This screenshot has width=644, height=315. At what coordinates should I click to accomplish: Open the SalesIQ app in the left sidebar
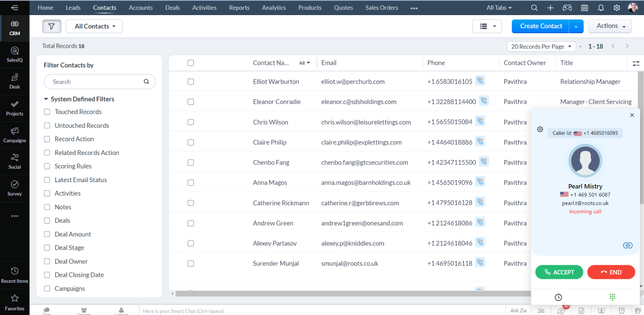coord(15,54)
